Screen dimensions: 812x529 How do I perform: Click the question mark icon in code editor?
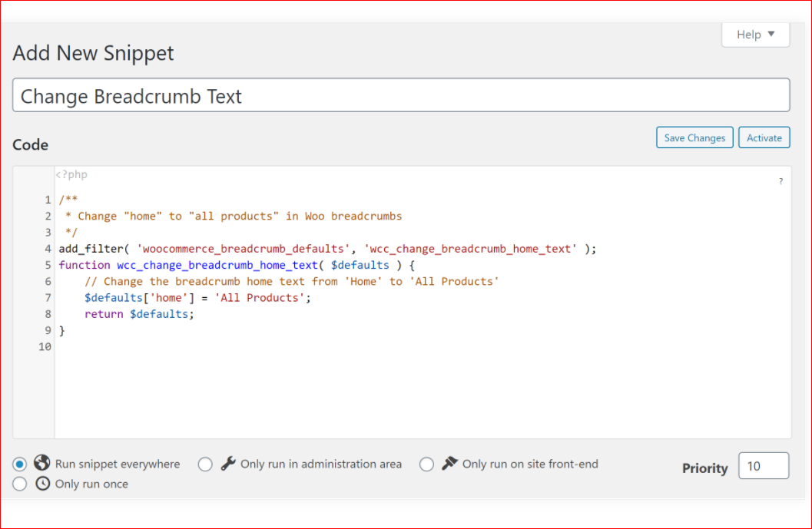tap(781, 182)
